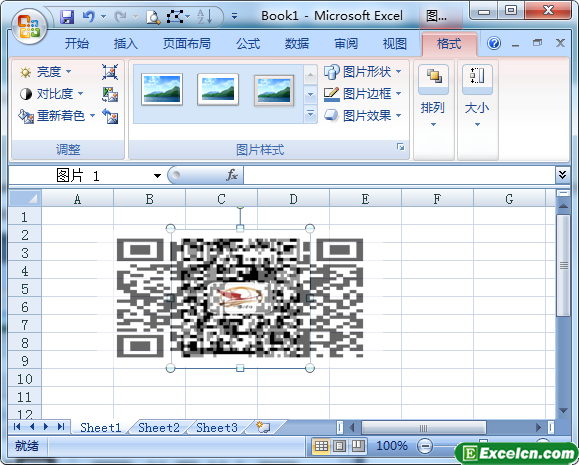Viewport: 579px width, 465px height.
Task: Click the 大小 button
Action: coord(477,97)
